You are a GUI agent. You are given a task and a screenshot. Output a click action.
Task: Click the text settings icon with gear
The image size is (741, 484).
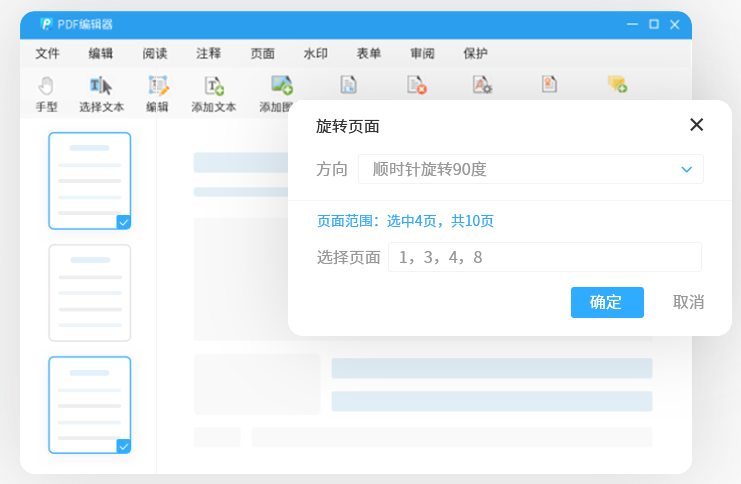click(483, 85)
